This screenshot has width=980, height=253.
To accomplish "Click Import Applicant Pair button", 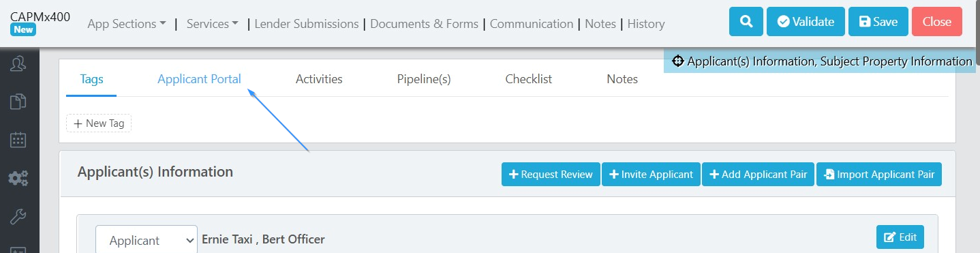I will 879,174.
